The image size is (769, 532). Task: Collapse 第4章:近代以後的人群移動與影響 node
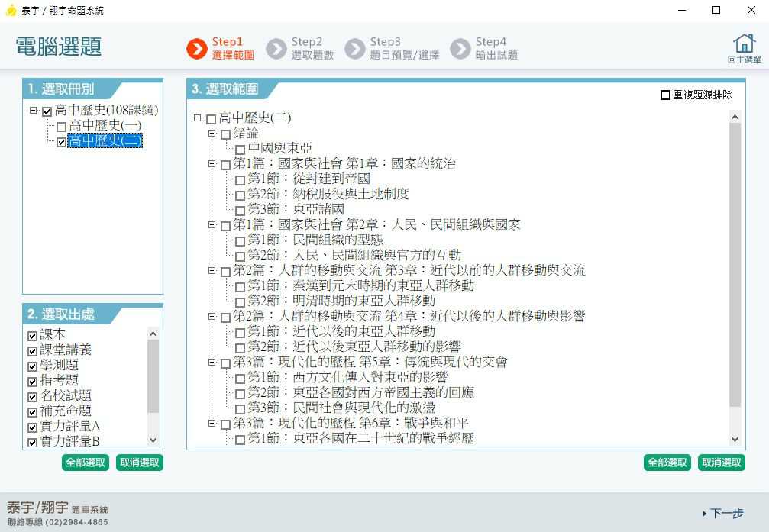212,316
